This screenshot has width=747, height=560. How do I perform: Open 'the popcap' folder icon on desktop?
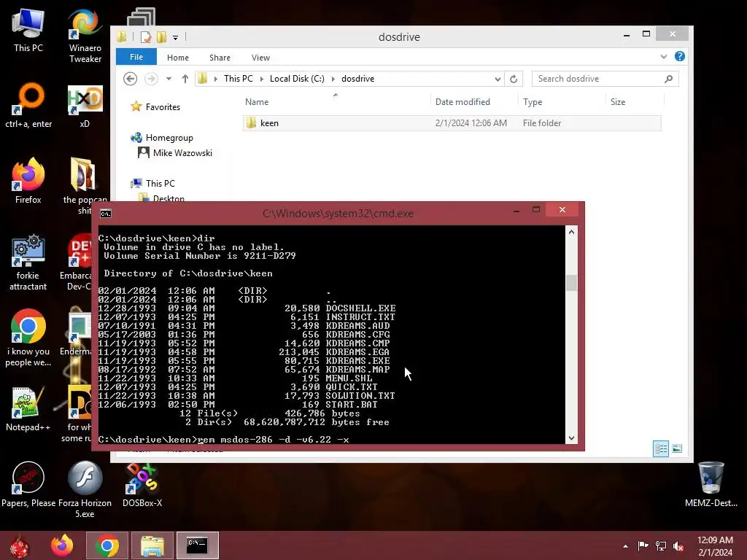point(85,186)
